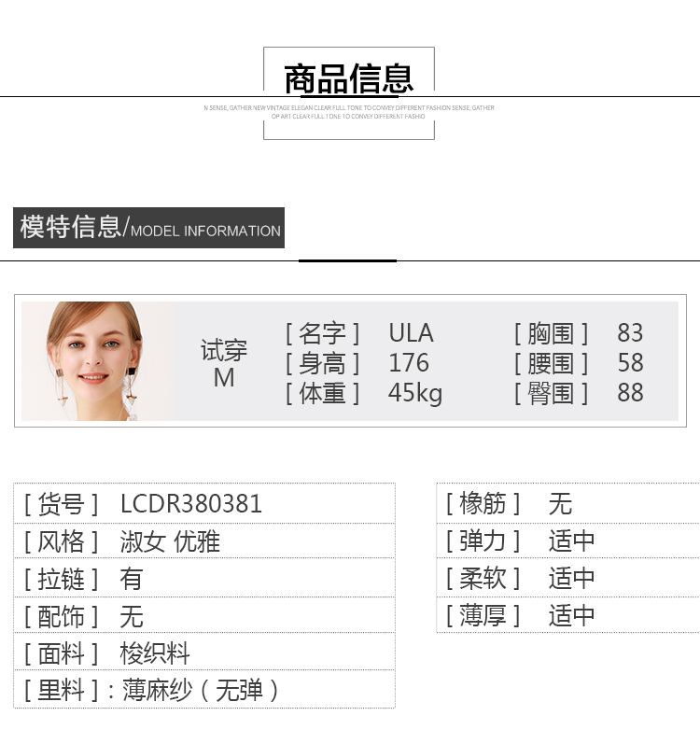Viewport: 700px width, 744px height.
Task: Click the 商品信息 title heading
Action: 348,79
